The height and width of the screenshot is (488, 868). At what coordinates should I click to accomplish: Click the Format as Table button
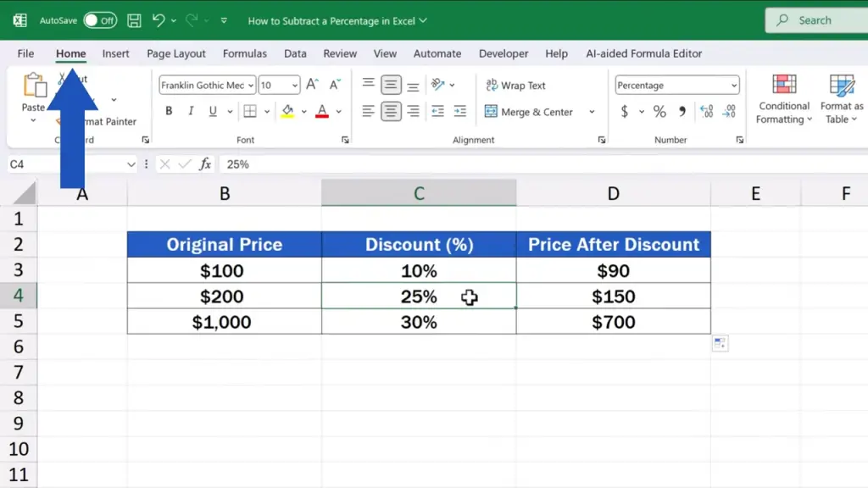[x=842, y=100]
